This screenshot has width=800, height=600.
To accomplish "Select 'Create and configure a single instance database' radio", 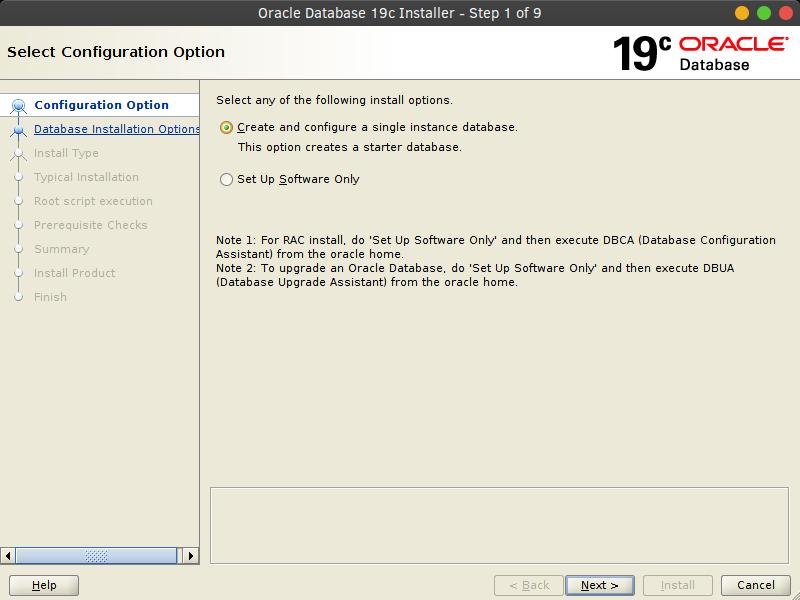I will click(x=226, y=128).
